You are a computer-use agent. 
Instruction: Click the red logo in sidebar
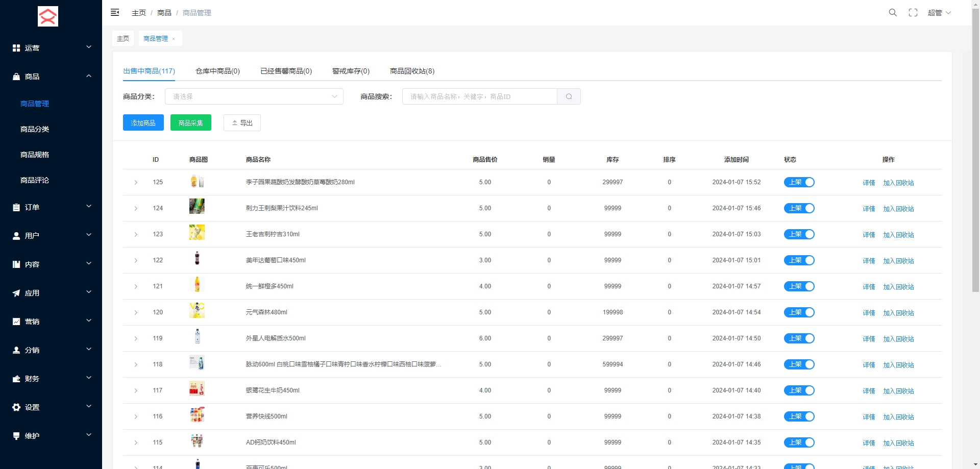point(48,16)
